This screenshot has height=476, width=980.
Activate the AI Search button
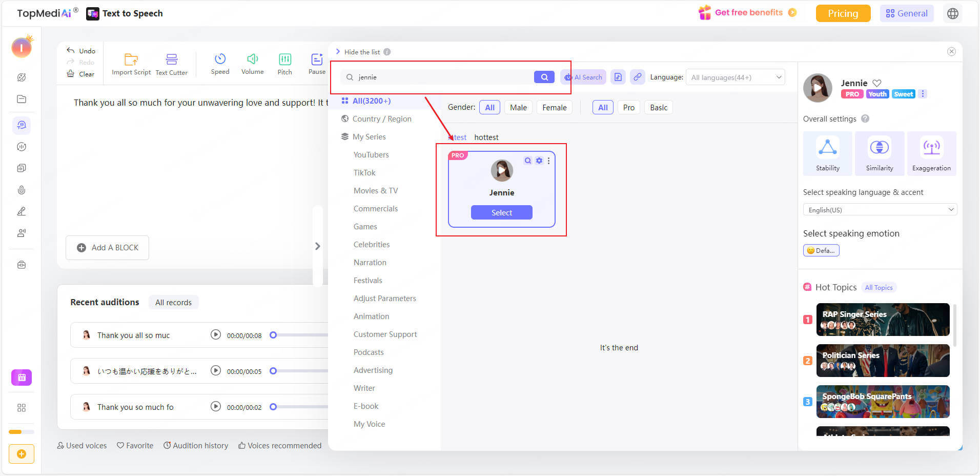point(583,77)
